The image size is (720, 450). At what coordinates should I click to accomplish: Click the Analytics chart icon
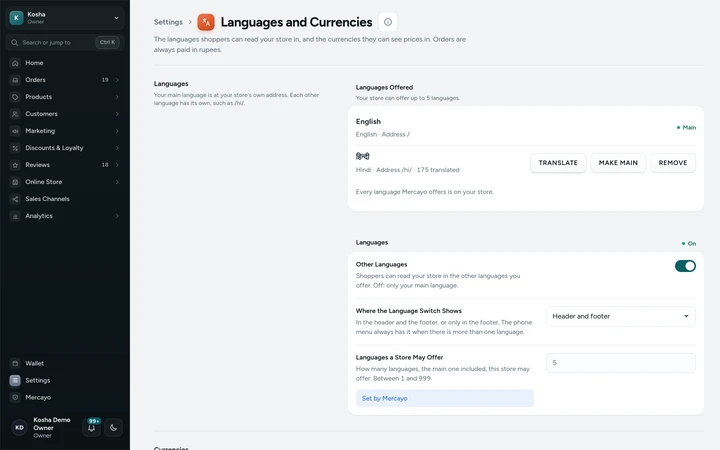[15, 216]
